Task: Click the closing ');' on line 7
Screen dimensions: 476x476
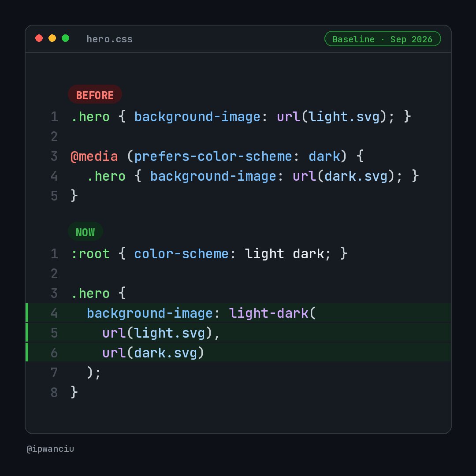Action: click(93, 373)
